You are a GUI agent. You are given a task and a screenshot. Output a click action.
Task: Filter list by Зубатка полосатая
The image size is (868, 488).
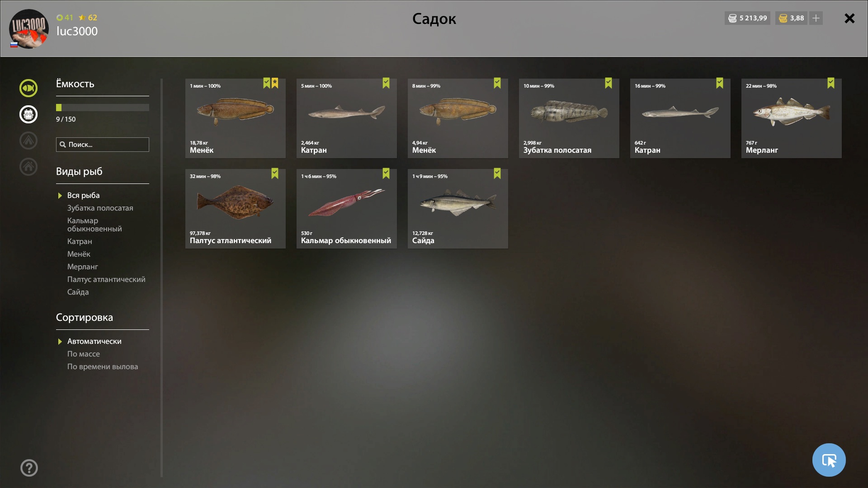click(x=100, y=208)
